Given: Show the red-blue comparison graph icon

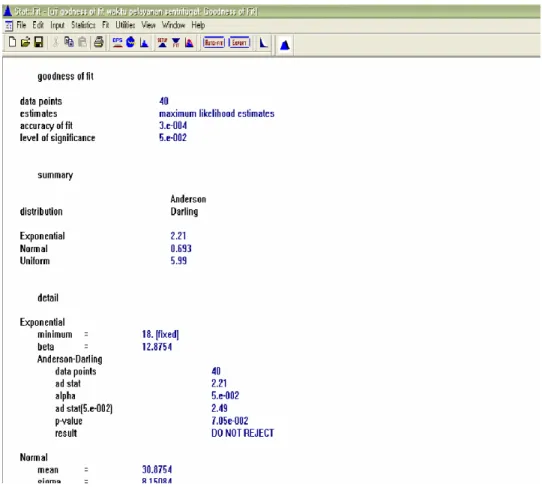Looking at the screenshot, I should [x=189, y=43].
